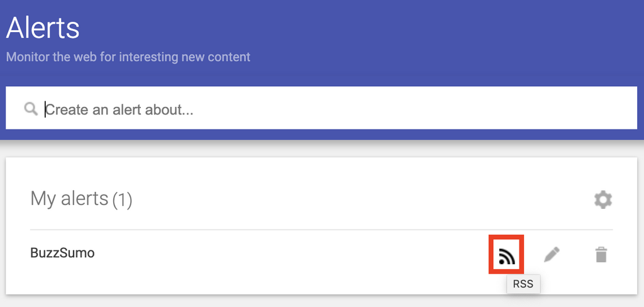The width and height of the screenshot is (644, 307).
Task: Click the 'Alerts' page title
Action: pos(43,28)
